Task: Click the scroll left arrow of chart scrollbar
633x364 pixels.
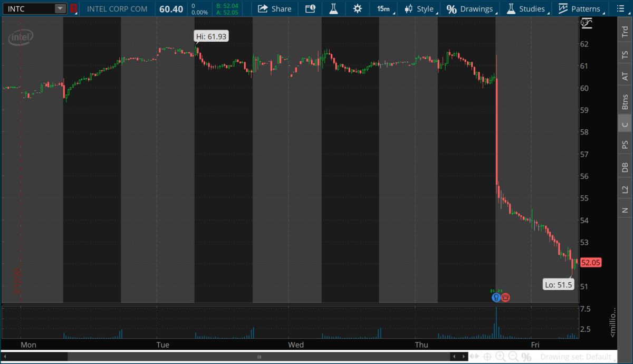Action: [4, 357]
